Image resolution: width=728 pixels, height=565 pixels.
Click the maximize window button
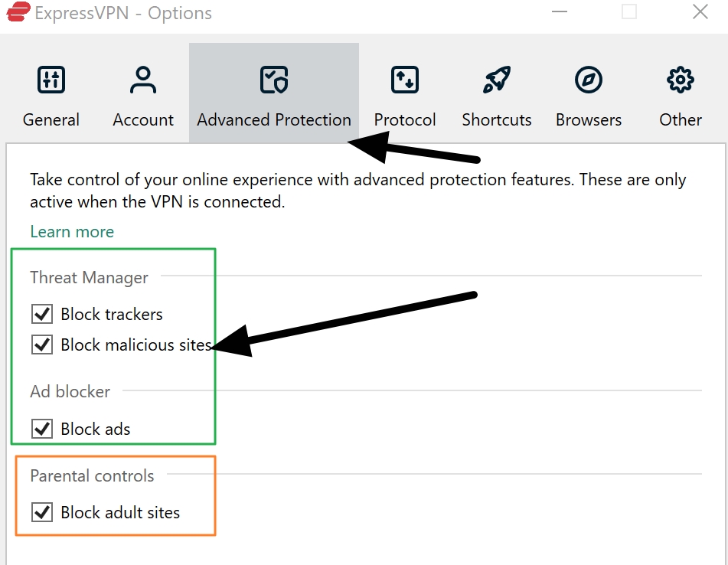coord(629,12)
